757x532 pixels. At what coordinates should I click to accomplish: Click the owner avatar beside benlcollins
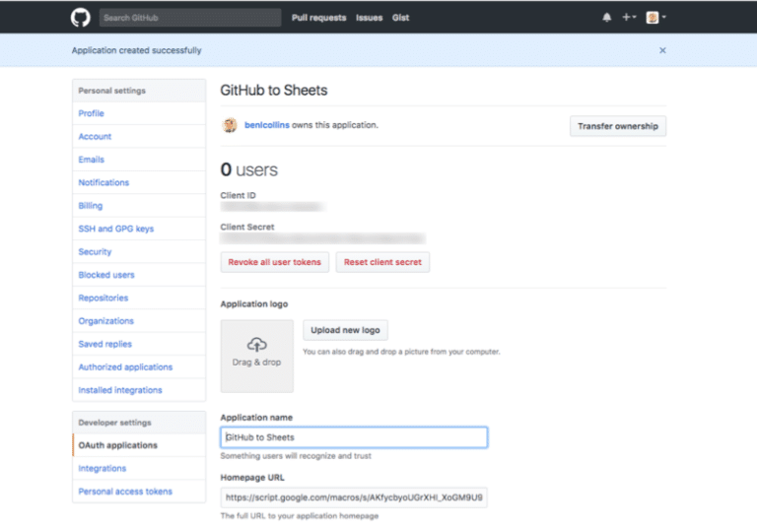(230, 125)
